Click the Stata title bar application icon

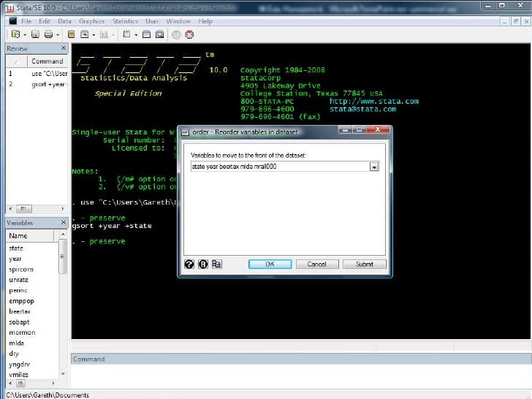(x=9, y=7)
